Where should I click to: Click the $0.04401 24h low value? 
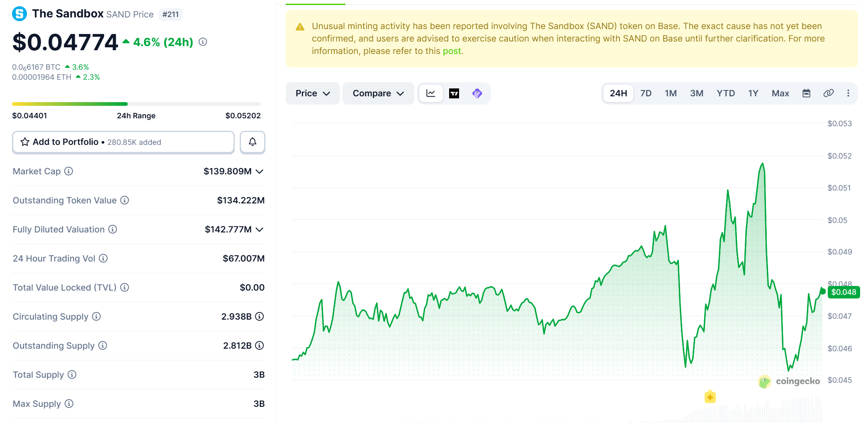click(x=29, y=116)
